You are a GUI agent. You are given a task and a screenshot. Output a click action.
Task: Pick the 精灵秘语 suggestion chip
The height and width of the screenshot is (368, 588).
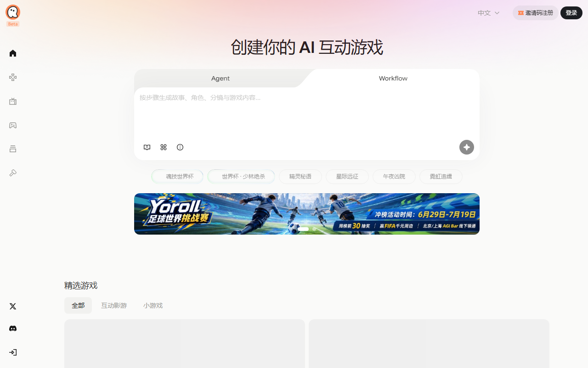click(300, 177)
